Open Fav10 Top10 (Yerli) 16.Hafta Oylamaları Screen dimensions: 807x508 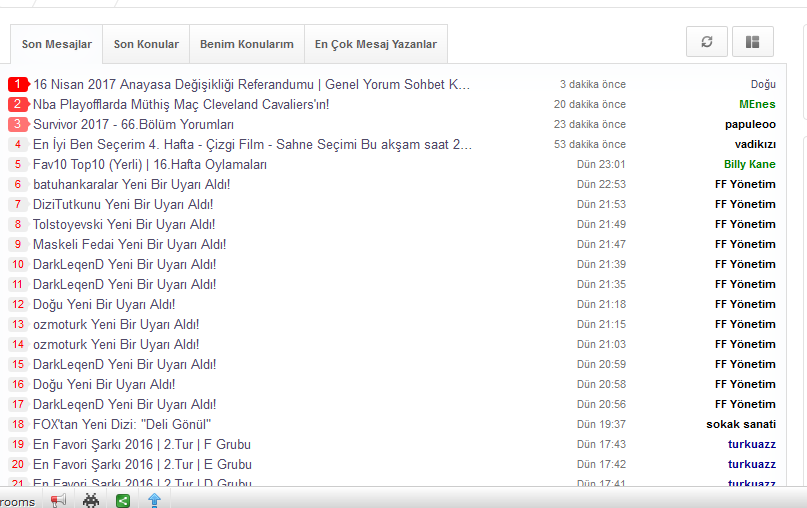tap(150, 164)
